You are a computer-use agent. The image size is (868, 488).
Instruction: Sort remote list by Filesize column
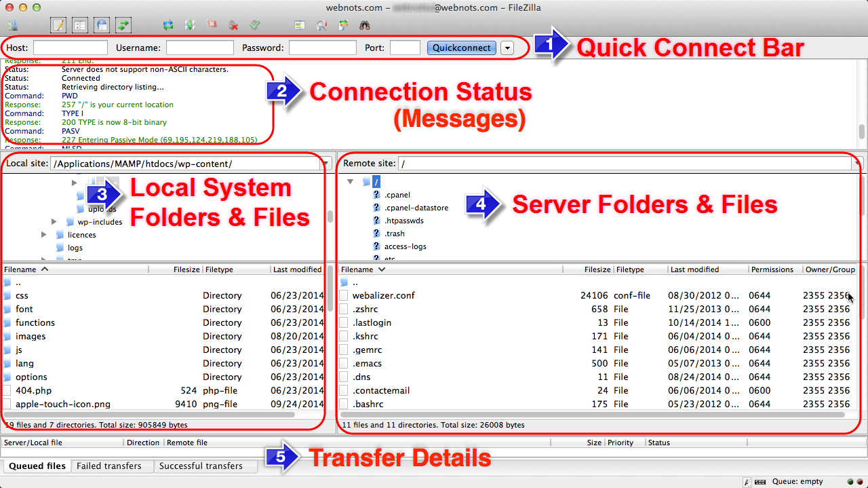coord(588,269)
